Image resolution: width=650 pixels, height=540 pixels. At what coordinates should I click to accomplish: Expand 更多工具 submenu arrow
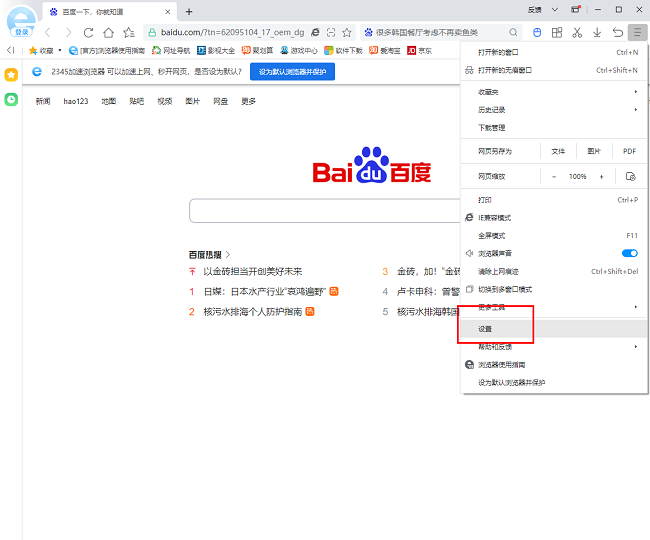click(635, 307)
